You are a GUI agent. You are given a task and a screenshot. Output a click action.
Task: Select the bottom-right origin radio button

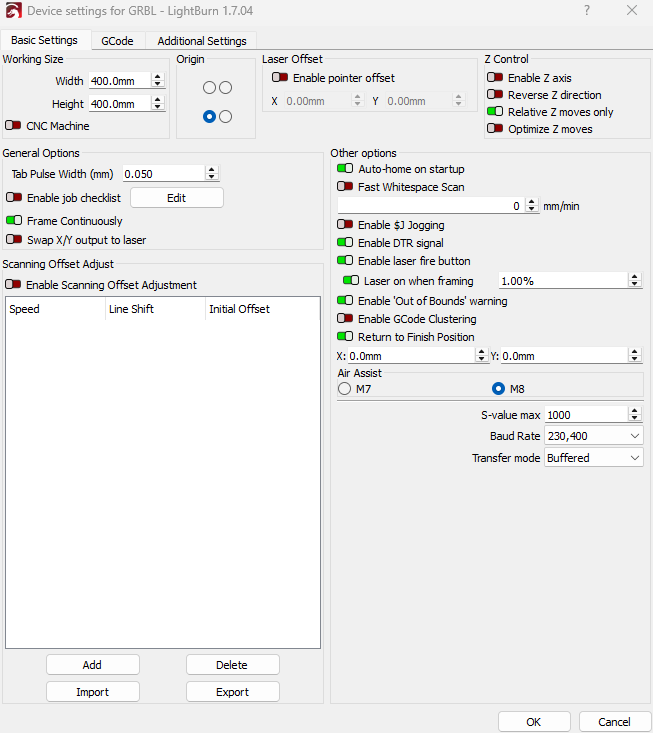tap(225, 116)
